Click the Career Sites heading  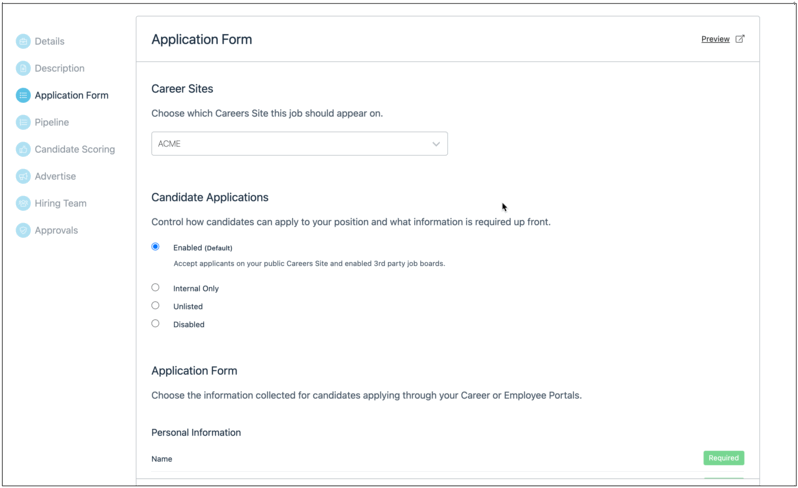pos(182,89)
